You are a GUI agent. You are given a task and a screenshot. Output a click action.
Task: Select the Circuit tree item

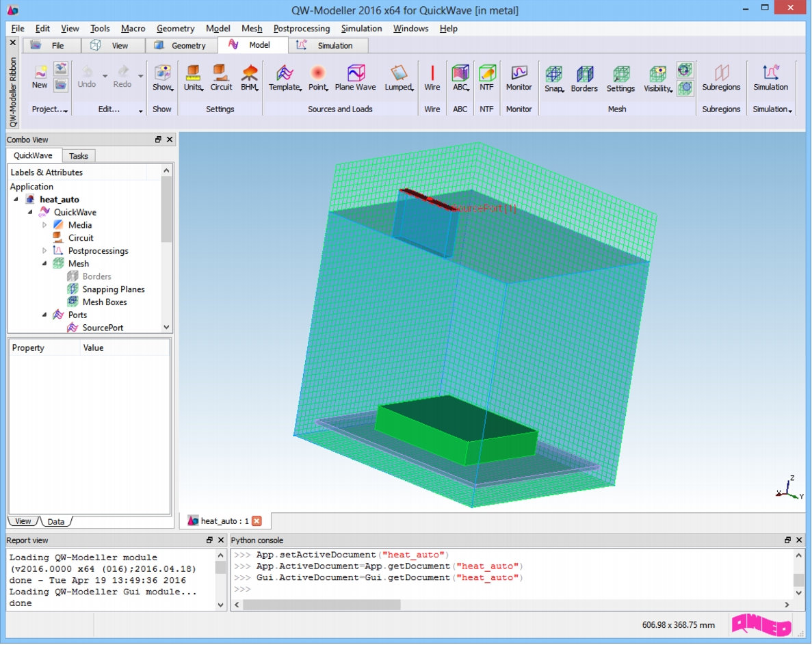(x=81, y=238)
